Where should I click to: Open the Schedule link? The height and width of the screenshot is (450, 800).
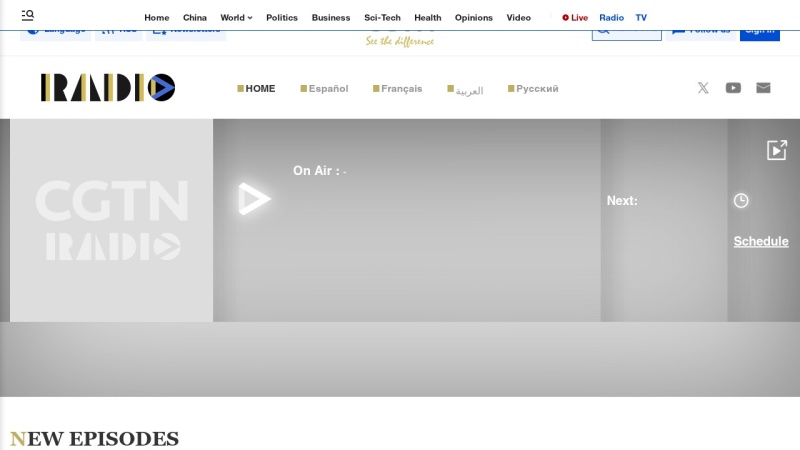(x=761, y=241)
